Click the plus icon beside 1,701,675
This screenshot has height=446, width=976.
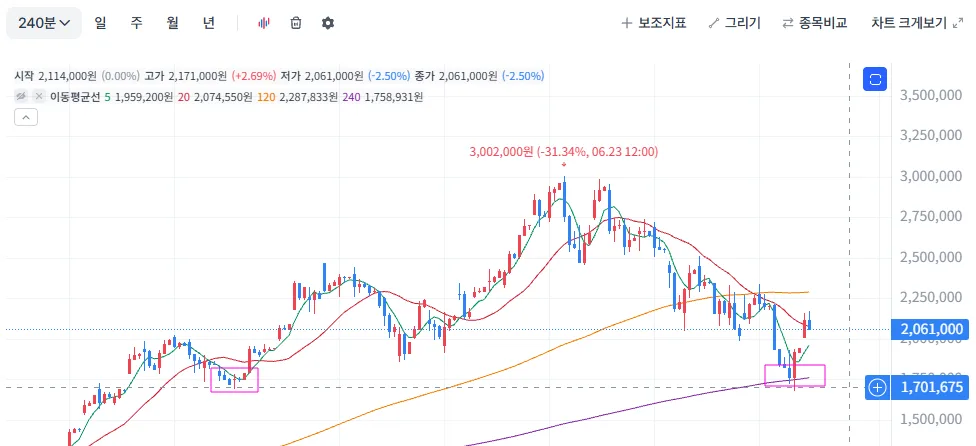click(878, 388)
